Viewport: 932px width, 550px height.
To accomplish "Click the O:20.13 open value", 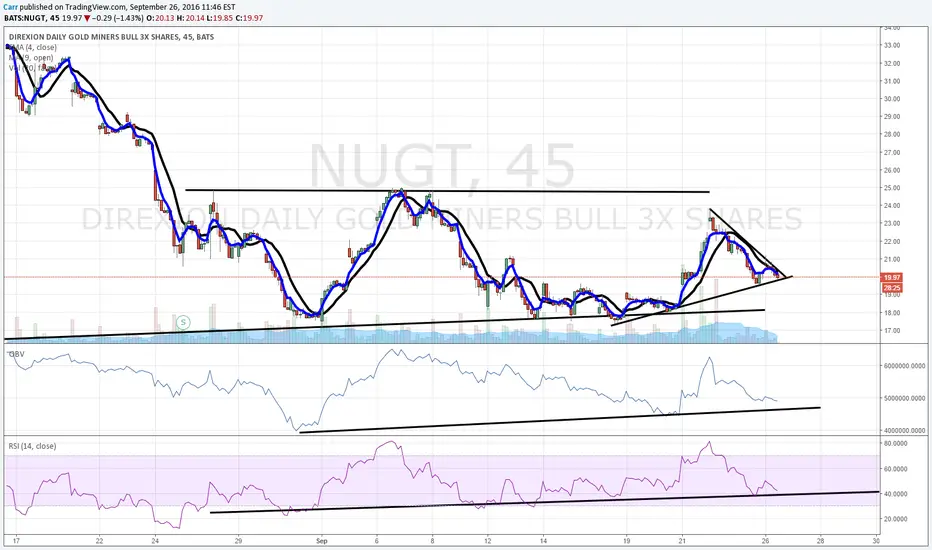I will pyautogui.click(x=159, y=18).
